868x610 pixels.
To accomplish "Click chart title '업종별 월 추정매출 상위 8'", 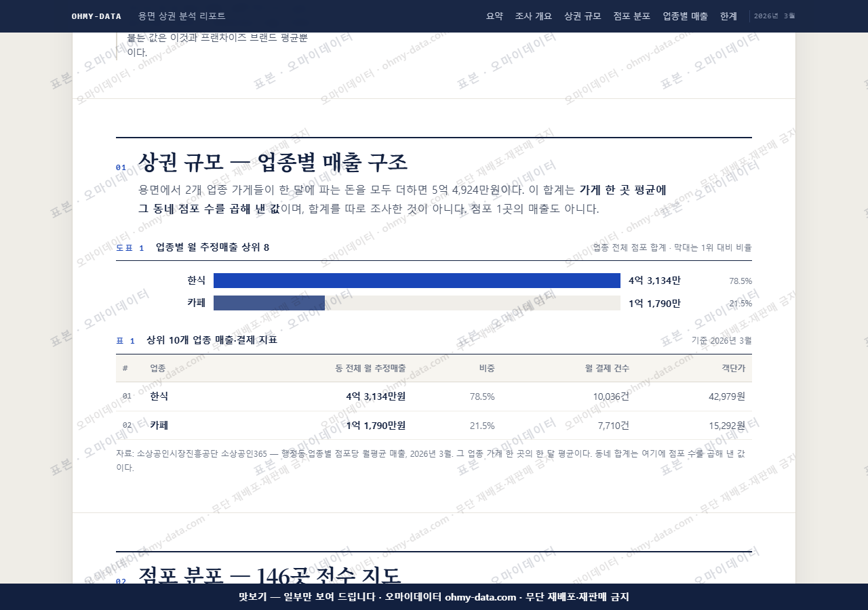I will (x=212, y=247).
